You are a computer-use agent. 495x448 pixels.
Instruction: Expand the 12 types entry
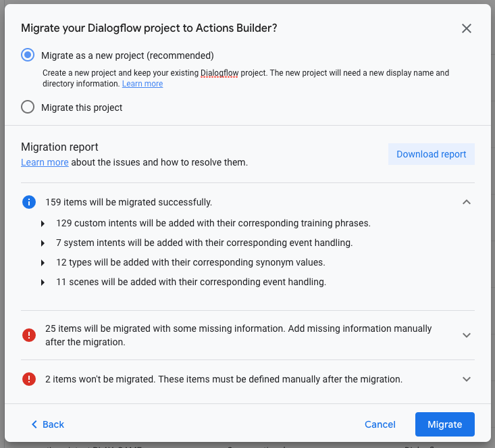pos(44,263)
